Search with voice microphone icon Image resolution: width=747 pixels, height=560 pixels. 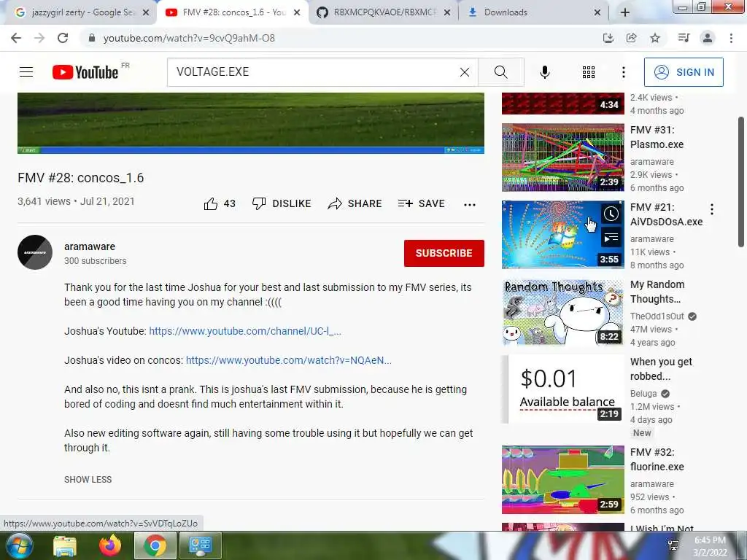(x=545, y=72)
